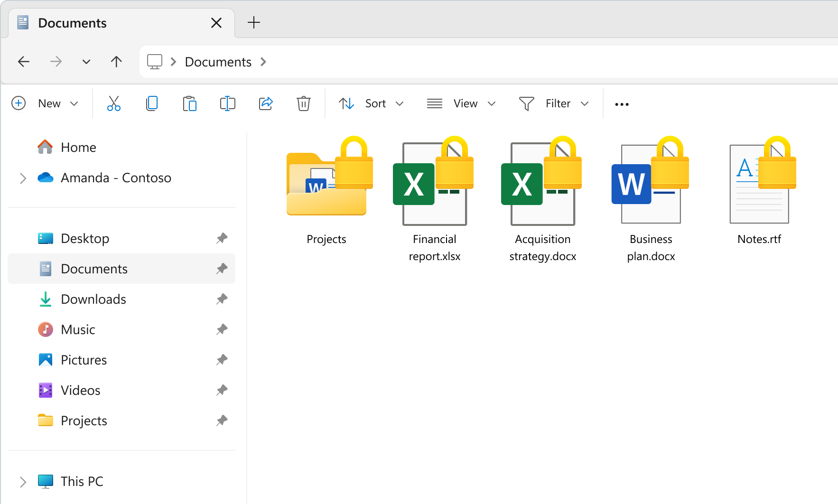Click the See more ellipsis icon
Viewport: 838px width, 504px height.
[621, 103]
